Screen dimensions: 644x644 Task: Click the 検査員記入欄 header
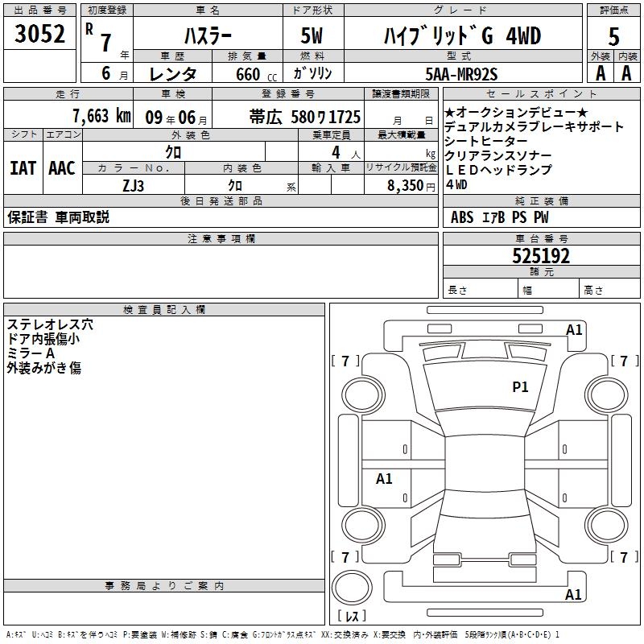coord(164,310)
